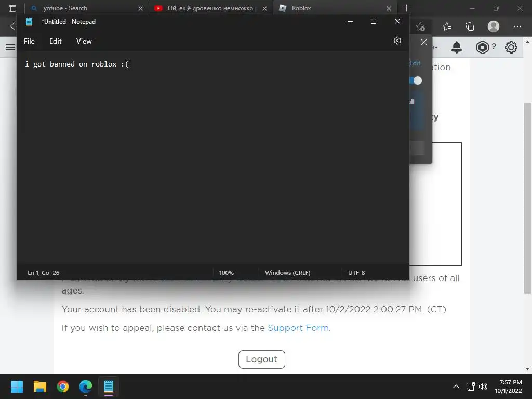Close the 'yotube - Search' tab
The image size is (532, 399).
tap(140, 8)
